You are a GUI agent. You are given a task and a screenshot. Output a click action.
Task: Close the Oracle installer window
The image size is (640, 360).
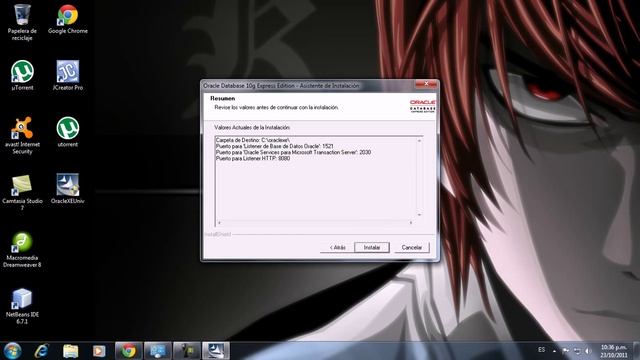(426, 84)
